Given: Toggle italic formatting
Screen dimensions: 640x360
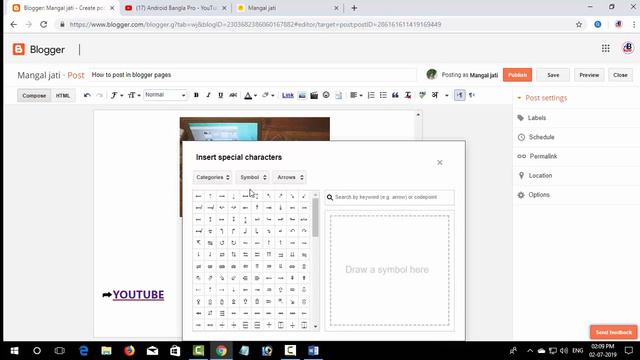Looking at the screenshot, I should [208, 95].
